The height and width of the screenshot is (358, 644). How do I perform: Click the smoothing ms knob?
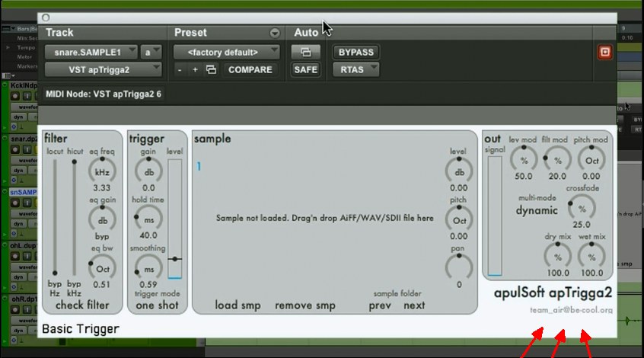[148, 268]
